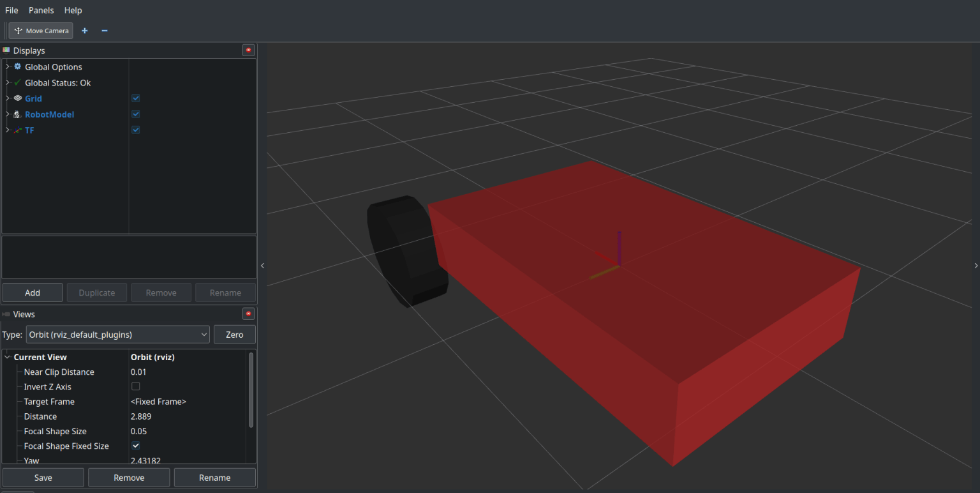
Task: Enable the Invert Z Axis checkbox
Action: [x=135, y=386]
